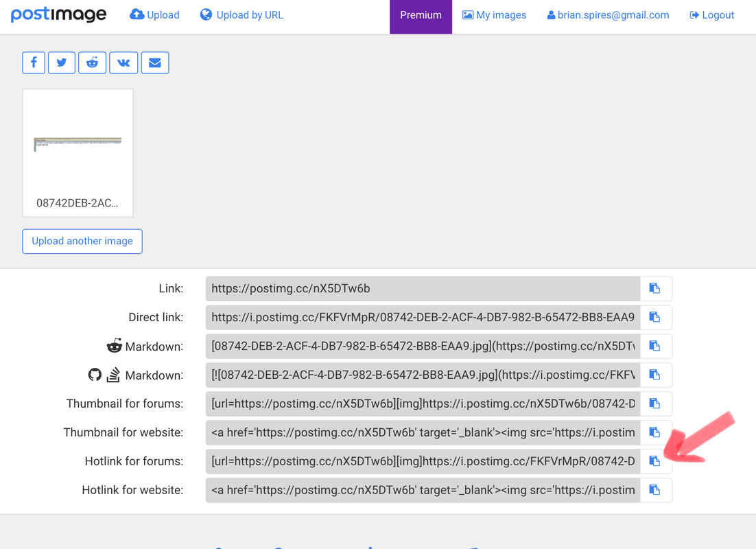Select the Reddit Markdown text field

point(423,347)
